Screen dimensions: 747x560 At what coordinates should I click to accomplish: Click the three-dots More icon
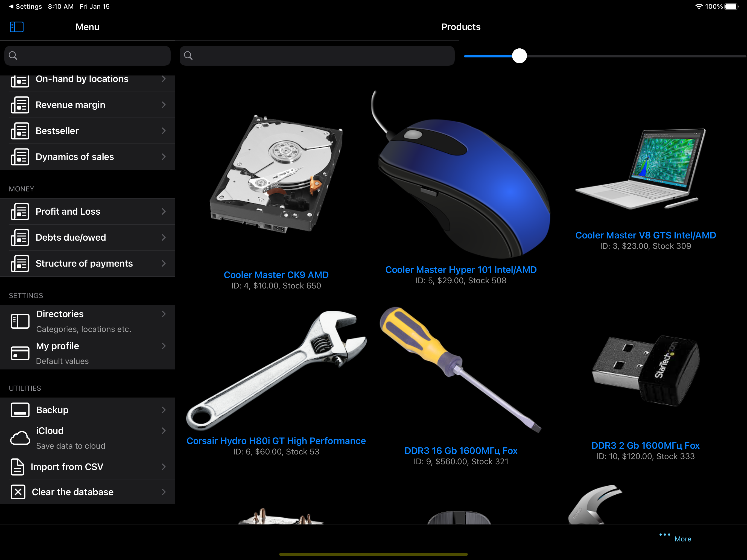click(664, 535)
